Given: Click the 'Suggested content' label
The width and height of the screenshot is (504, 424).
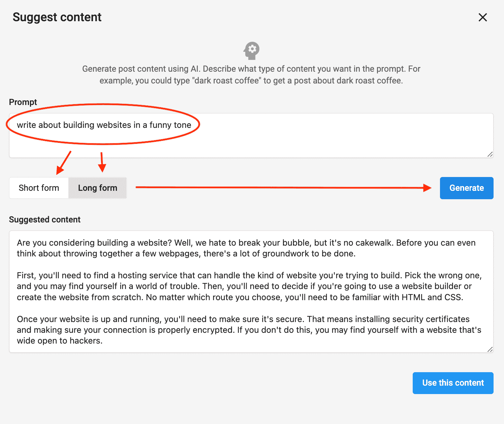Looking at the screenshot, I should coord(45,220).
